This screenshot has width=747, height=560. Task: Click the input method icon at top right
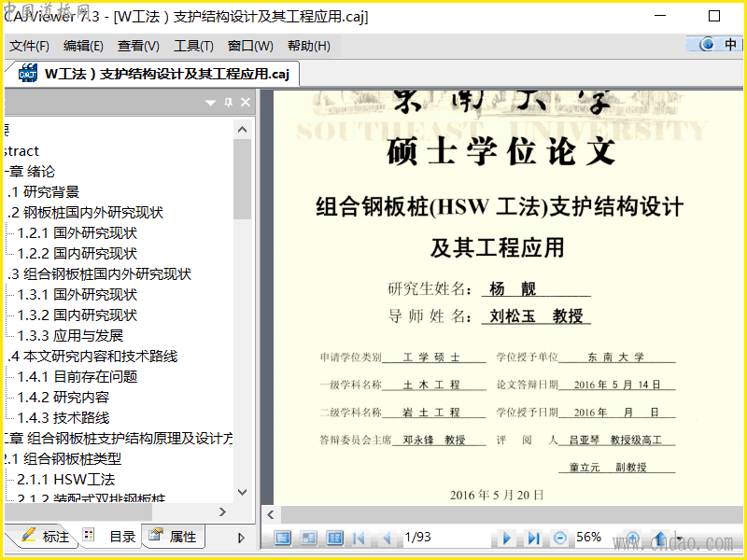coord(707,44)
